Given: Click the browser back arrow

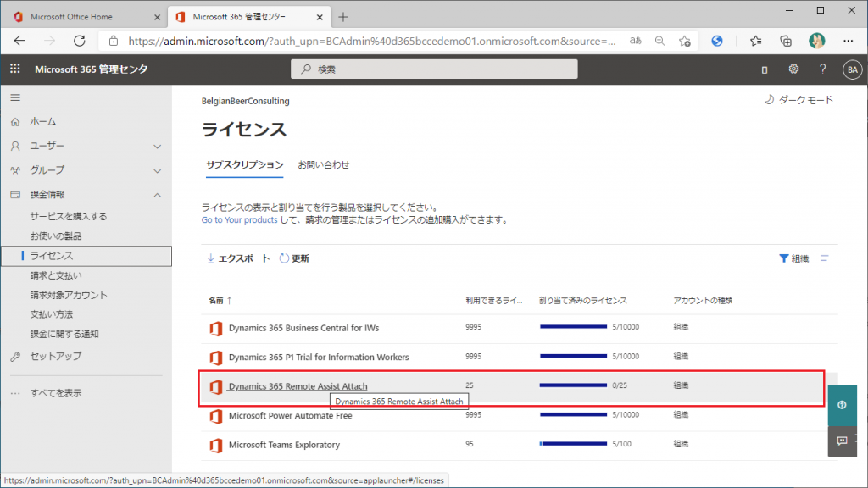Looking at the screenshot, I should pyautogui.click(x=20, y=41).
